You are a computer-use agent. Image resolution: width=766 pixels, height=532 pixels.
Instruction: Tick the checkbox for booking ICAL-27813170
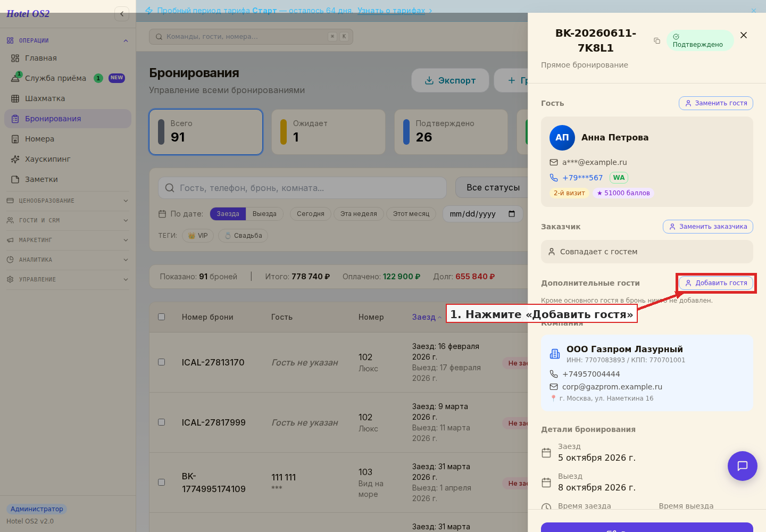point(162,362)
